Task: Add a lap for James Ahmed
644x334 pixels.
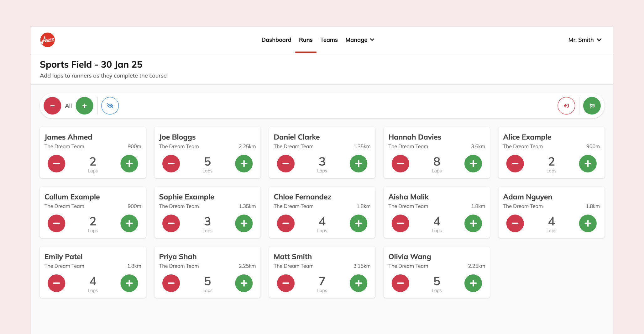Action: 129,163
